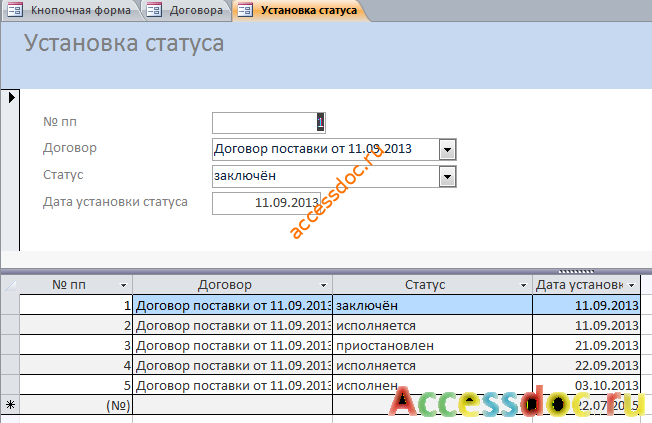Click date 11.09.2013 in highlighted row 1

(x=586, y=305)
